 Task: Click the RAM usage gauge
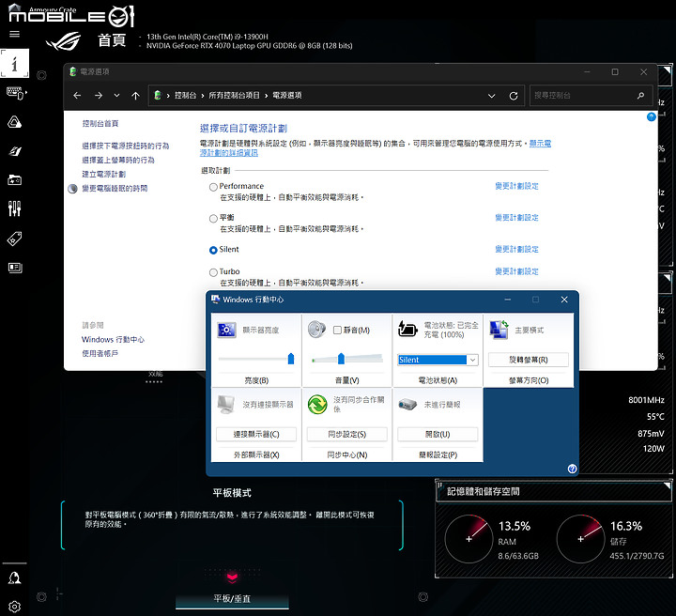469,539
